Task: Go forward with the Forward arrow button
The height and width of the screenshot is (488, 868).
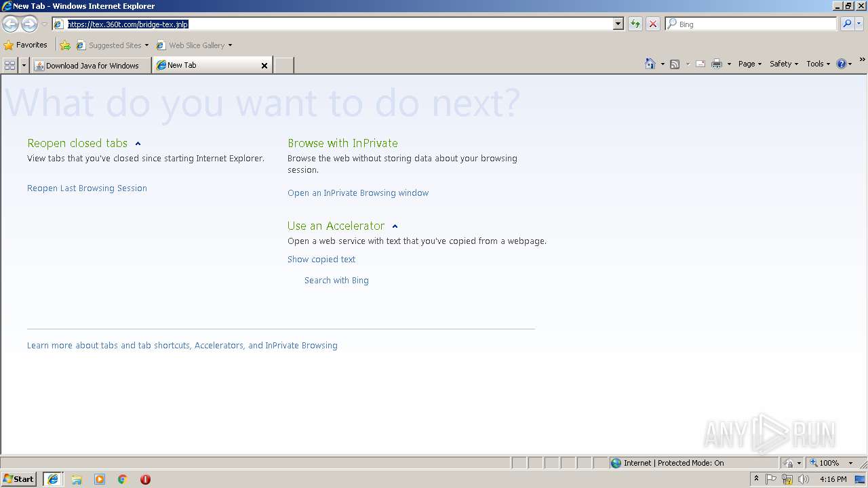Action: coord(29,24)
